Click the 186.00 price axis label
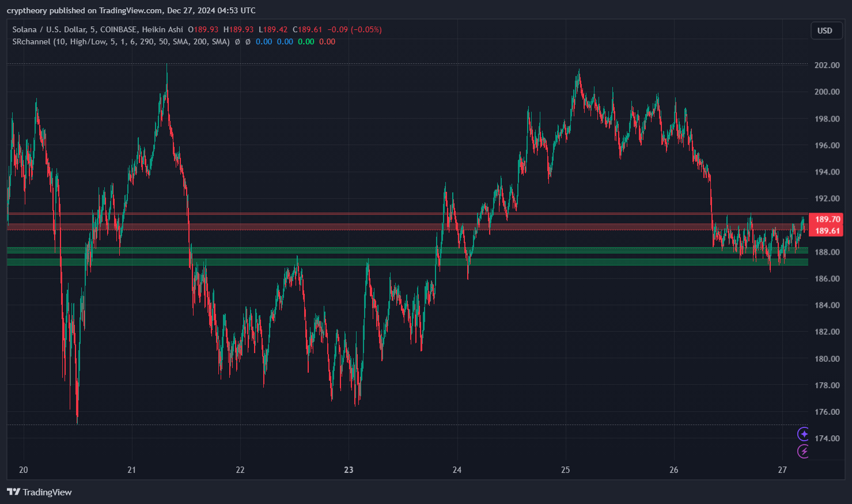The width and height of the screenshot is (852, 504). tap(827, 278)
